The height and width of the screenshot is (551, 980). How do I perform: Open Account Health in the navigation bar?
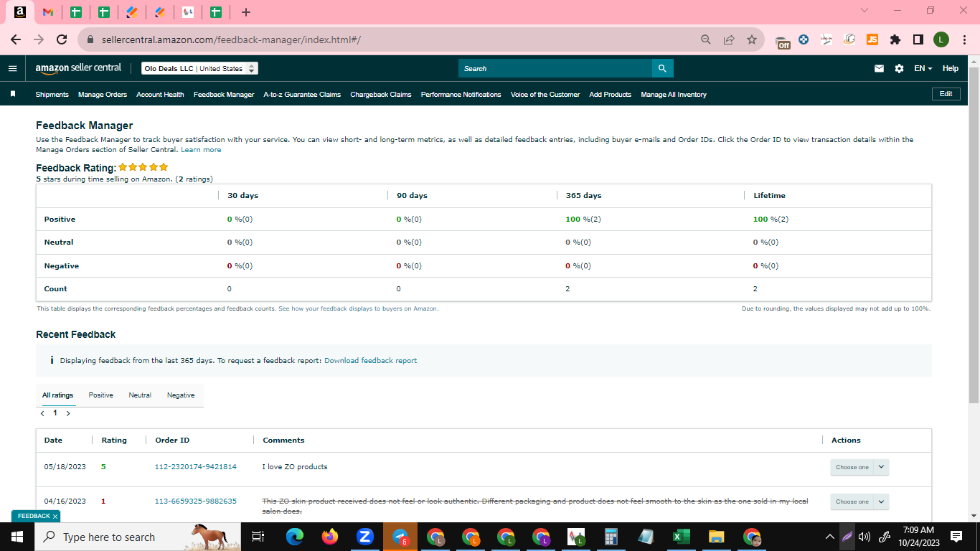[160, 94]
